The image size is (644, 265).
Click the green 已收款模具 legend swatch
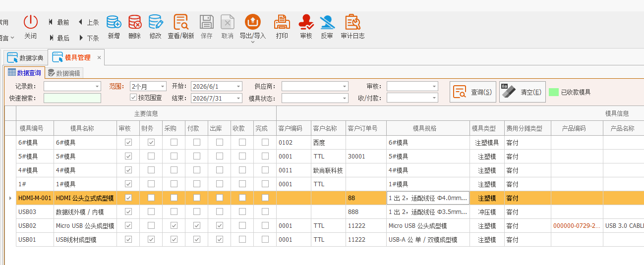pyautogui.click(x=554, y=92)
